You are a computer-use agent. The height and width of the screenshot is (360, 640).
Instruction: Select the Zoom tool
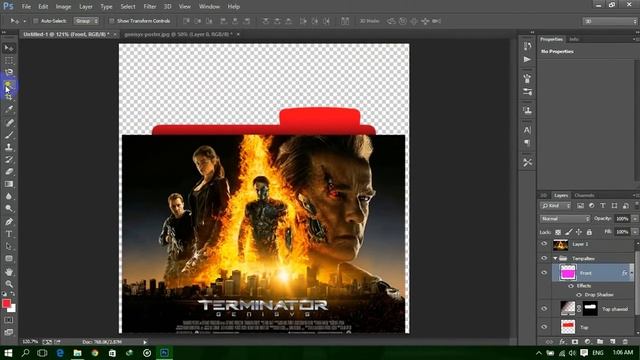coord(9,284)
